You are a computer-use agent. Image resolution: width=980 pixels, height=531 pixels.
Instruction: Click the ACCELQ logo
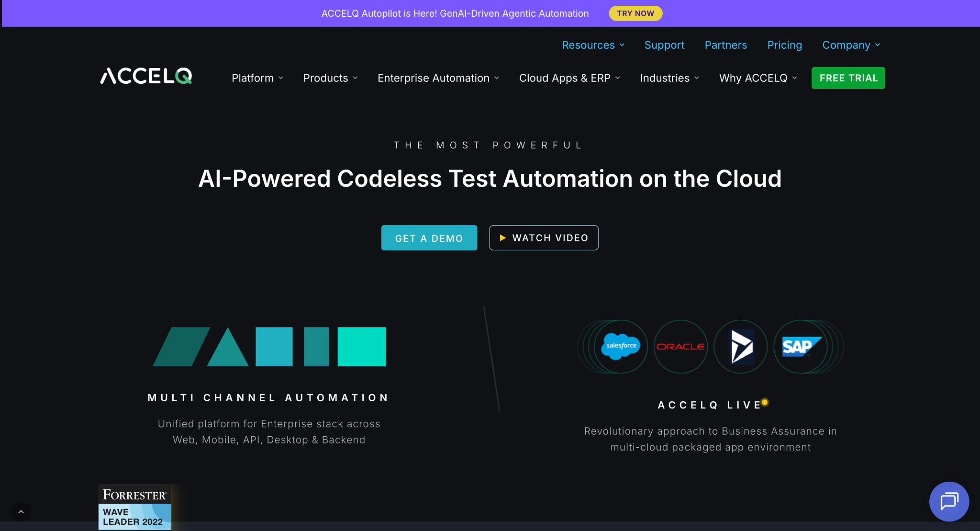(x=146, y=76)
